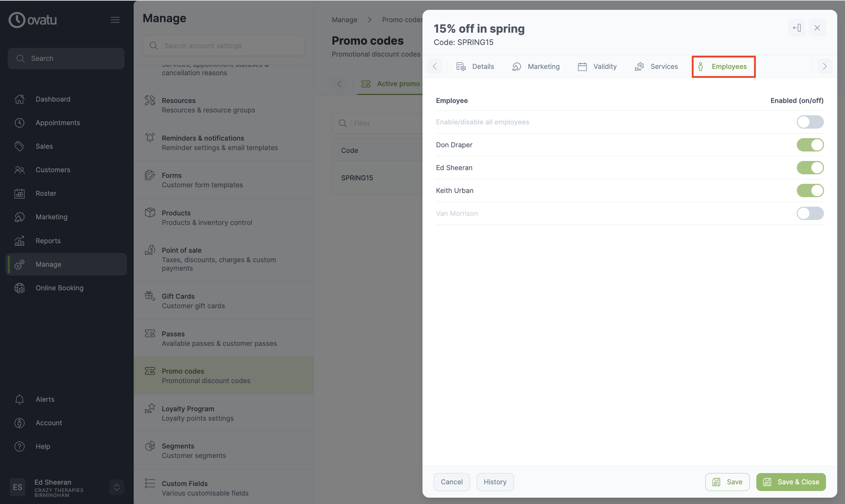Click the Ovatu logo icon

[x=17, y=20]
